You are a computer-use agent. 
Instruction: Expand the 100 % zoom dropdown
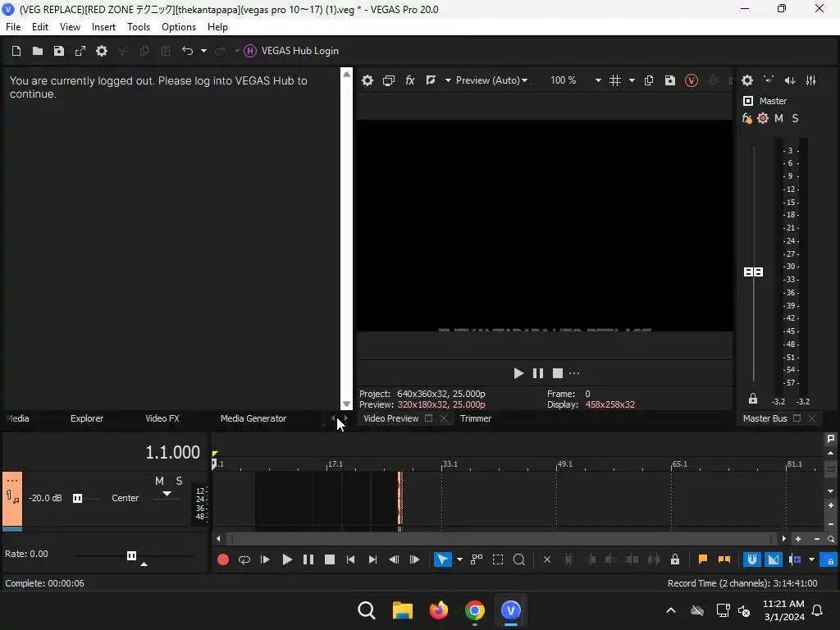tap(598, 80)
